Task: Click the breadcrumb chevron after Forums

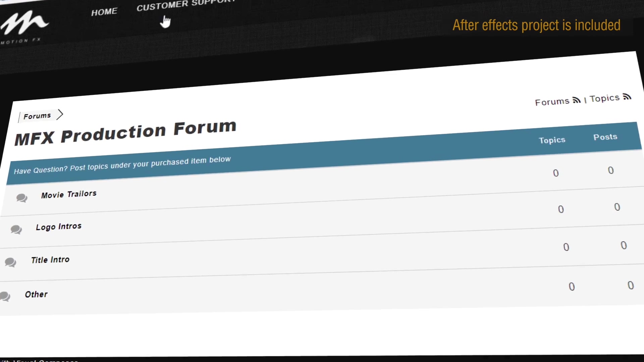Action: pos(60,114)
